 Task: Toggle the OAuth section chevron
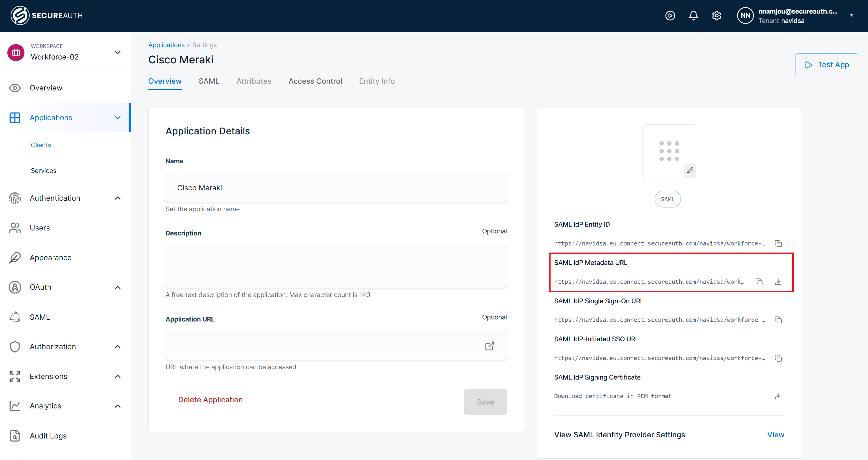[118, 287]
